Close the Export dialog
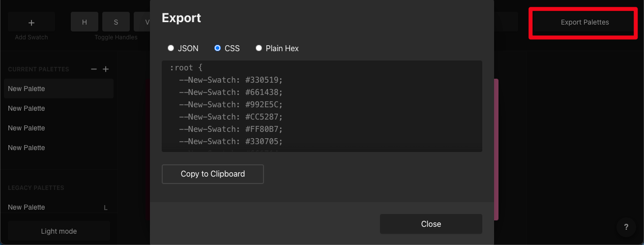Screen dimensions: 644x245 [x=431, y=224]
